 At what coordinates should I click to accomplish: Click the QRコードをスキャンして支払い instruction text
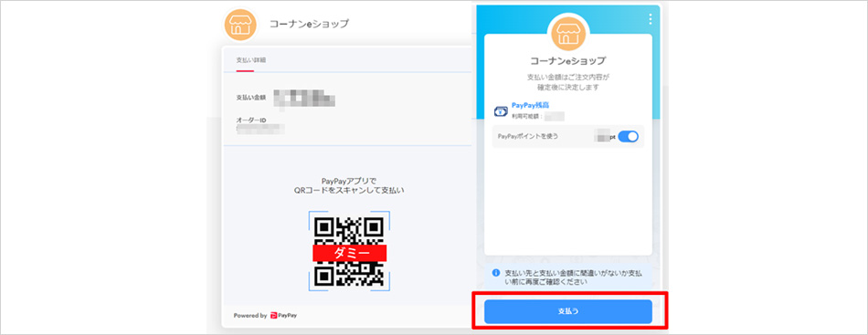(x=349, y=191)
